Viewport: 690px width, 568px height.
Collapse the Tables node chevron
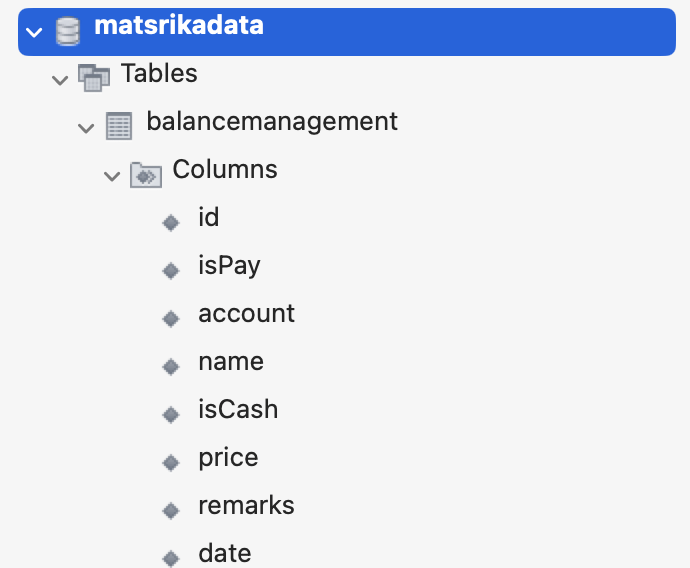[59, 78]
